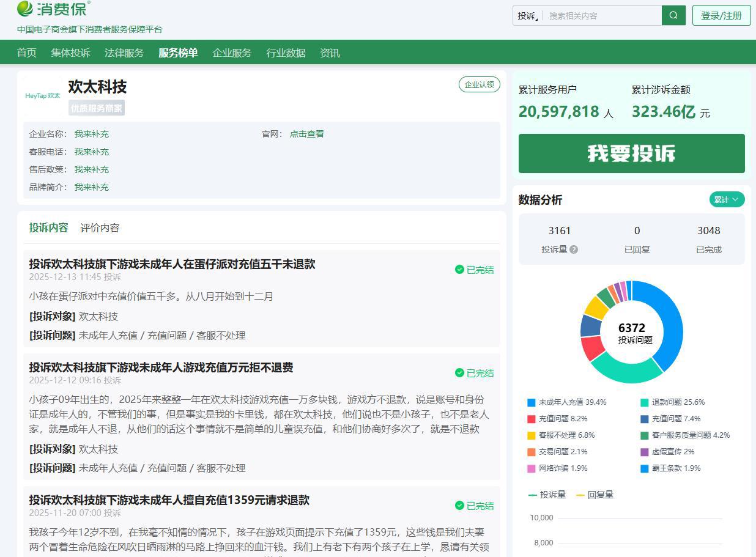Open the 点击查看 official website link

click(x=306, y=134)
